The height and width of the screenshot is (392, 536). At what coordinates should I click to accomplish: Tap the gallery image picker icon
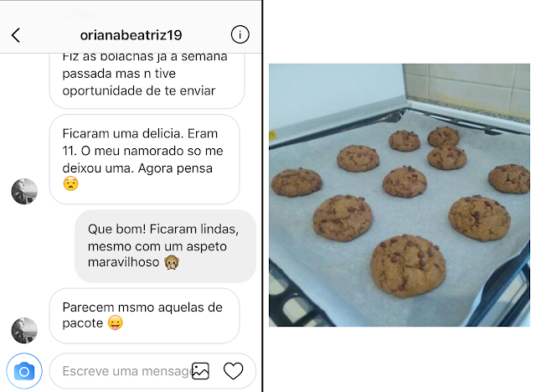pyautogui.click(x=200, y=371)
